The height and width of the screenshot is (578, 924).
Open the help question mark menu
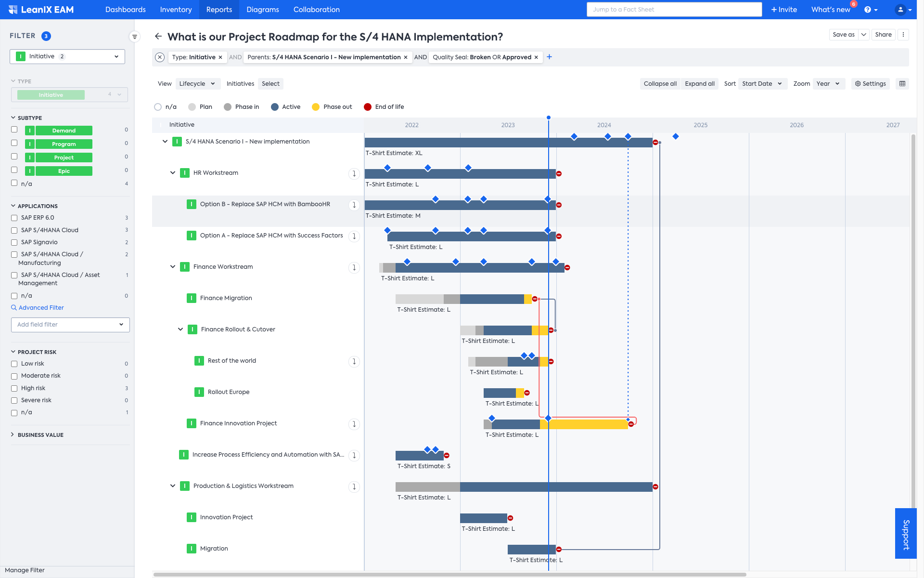(871, 10)
